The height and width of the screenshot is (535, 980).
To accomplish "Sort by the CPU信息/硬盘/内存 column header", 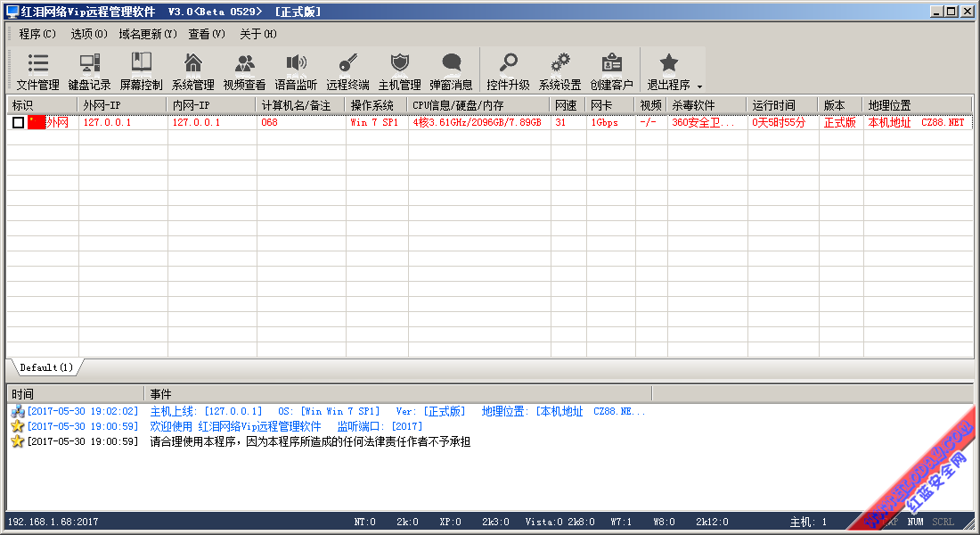I will (479, 105).
